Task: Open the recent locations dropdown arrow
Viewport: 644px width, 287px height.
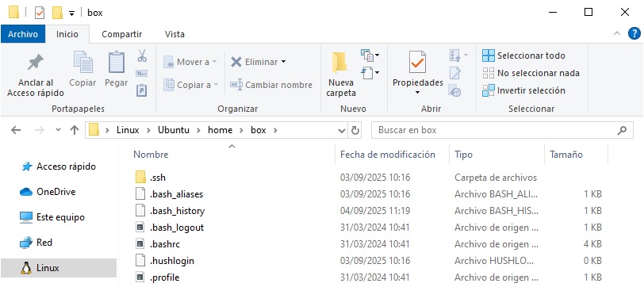Action: tap(58, 130)
